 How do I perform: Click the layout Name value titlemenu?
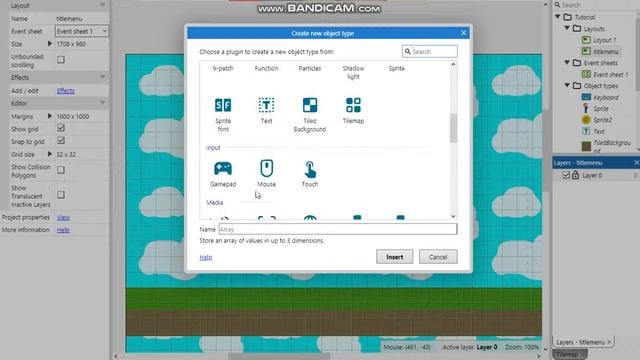(69, 19)
